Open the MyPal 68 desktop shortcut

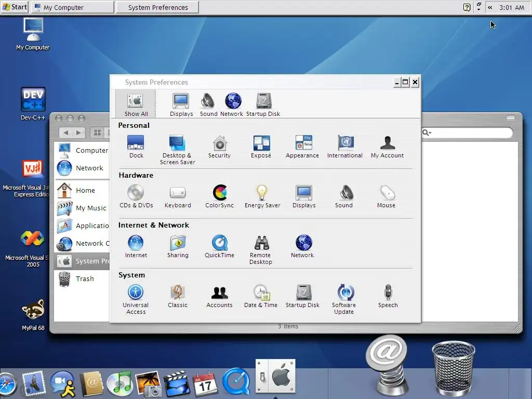click(x=33, y=315)
